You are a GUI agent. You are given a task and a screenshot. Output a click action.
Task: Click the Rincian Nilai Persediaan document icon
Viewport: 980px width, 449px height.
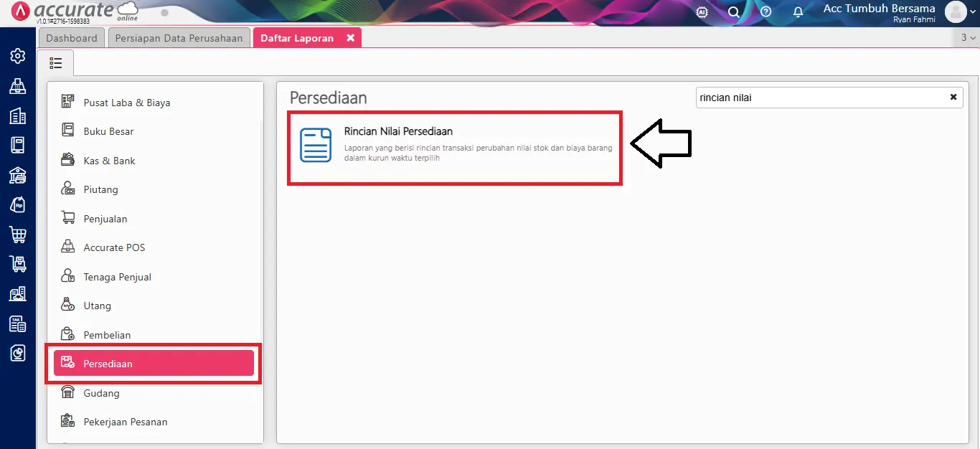click(x=316, y=145)
